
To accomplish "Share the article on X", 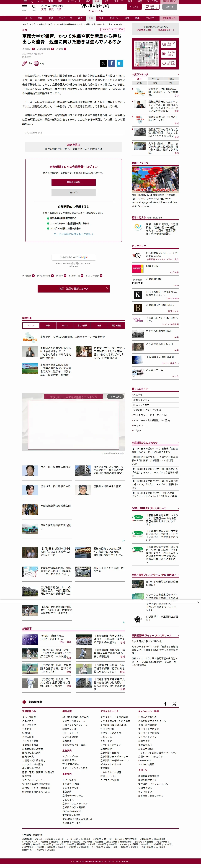I will click(103, 63).
